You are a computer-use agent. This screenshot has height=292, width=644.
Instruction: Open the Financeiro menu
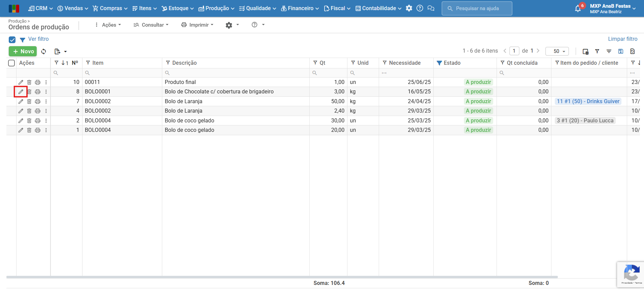click(x=300, y=8)
